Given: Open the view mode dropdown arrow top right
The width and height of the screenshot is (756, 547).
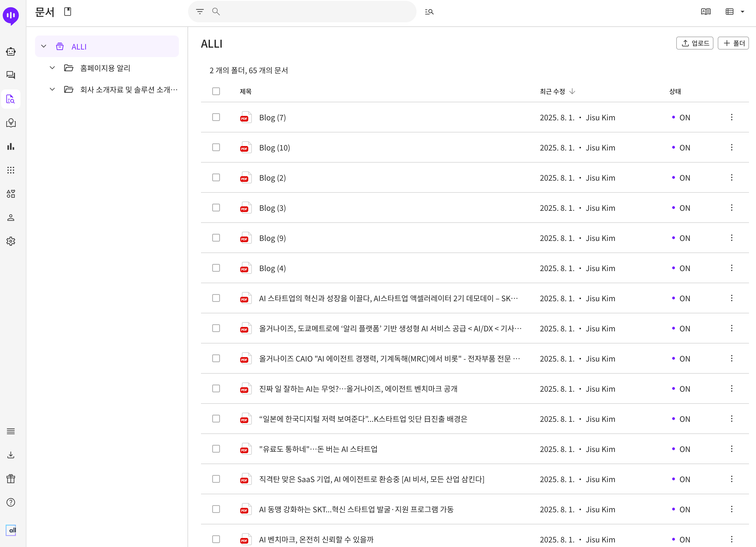Looking at the screenshot, I should [x=742, y=12].
